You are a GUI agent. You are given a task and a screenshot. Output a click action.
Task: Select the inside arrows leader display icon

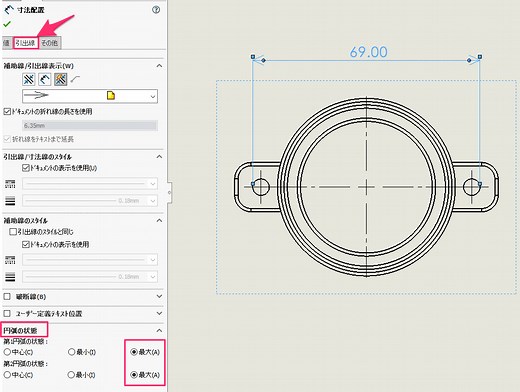(x=44, y=79)
